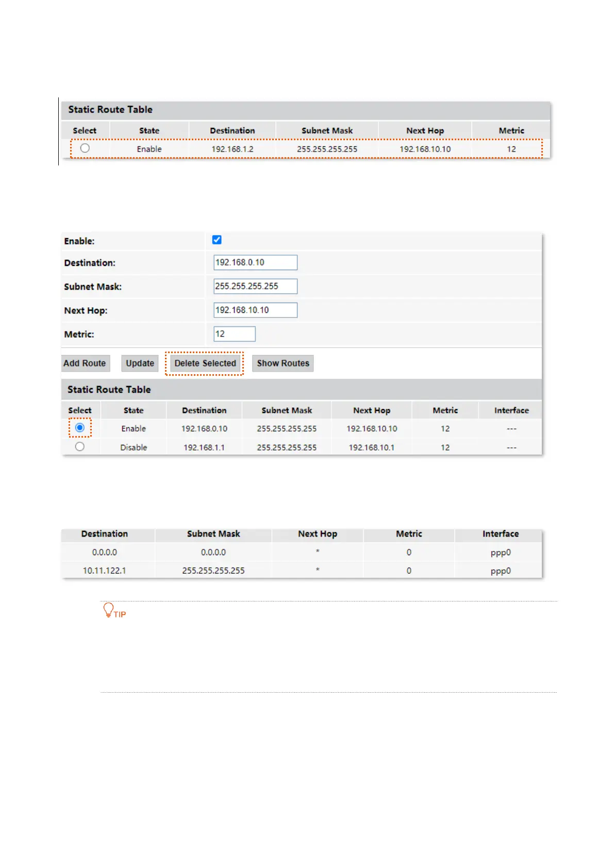Screen dimensions: 614x868
Task: Click the Add Route button
Action: tap(85, 363)
